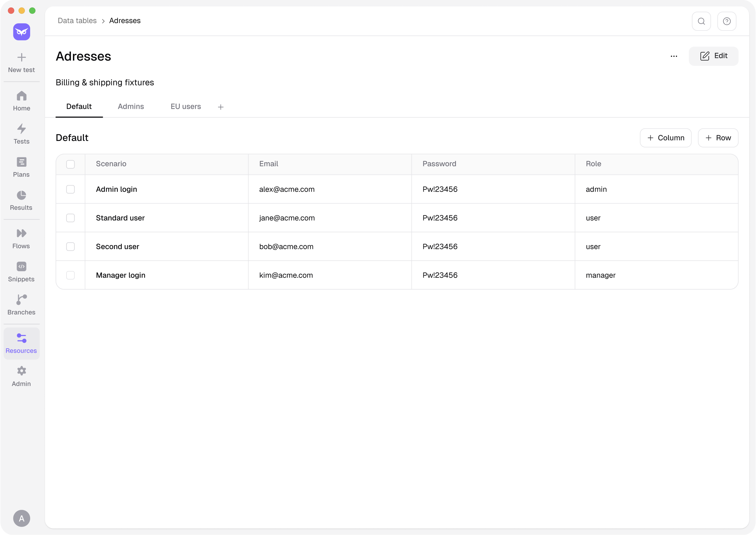Toggle the select-all header checkbox
The width and height of the screenshot is (756, 535).
(x=71, y=164)
